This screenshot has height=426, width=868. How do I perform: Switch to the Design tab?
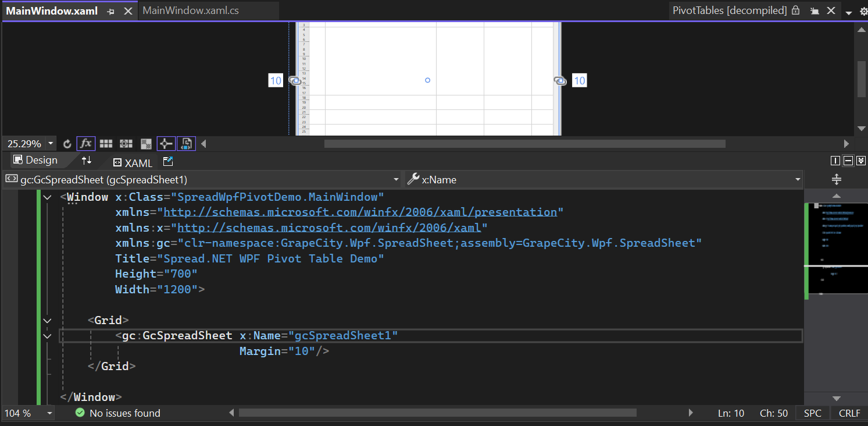tap(35, 160)
